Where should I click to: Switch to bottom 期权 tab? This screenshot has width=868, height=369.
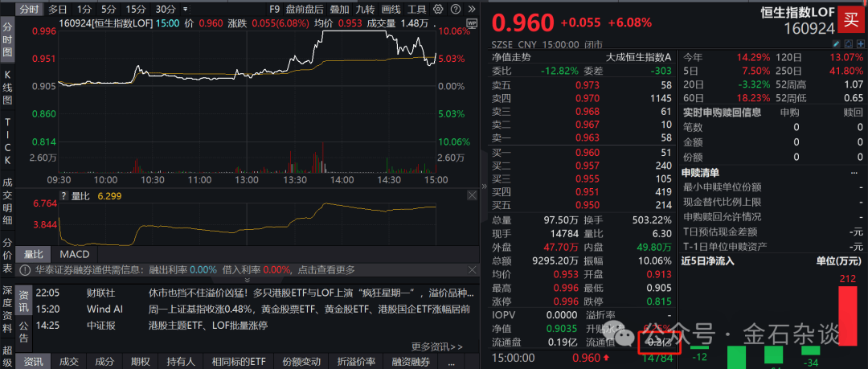pyautogui.click(x=140, y=362)
